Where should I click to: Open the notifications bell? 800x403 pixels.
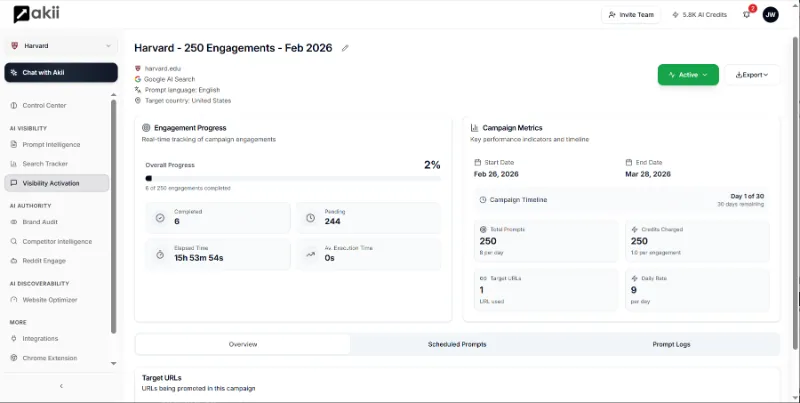(x=746, y=14)
